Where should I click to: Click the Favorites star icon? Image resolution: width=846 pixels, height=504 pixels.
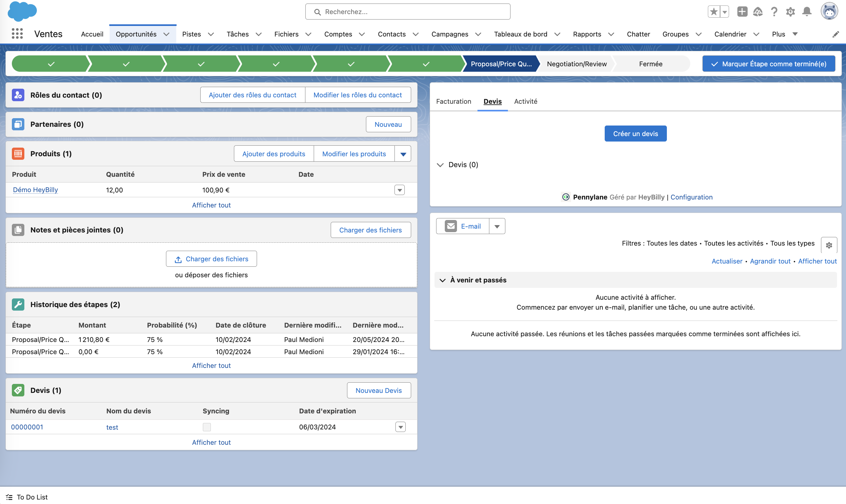click(713, 12)
